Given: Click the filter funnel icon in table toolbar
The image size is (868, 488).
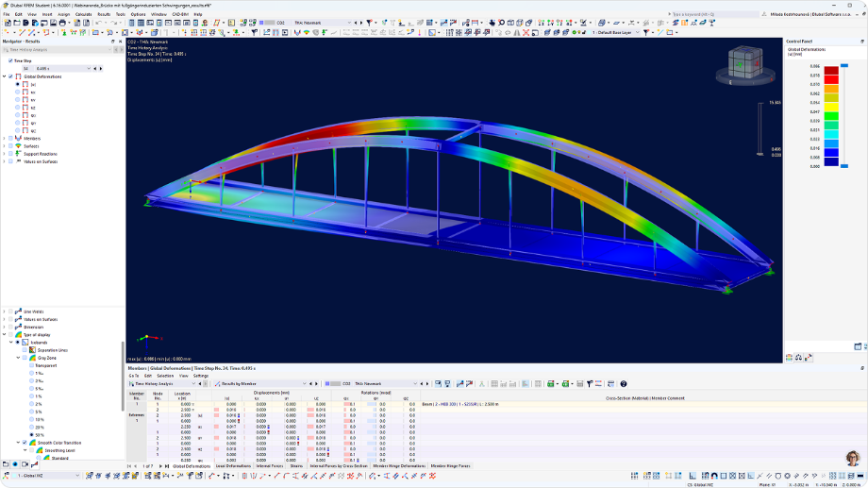Looking at the screenshot, I should [590, 383].
